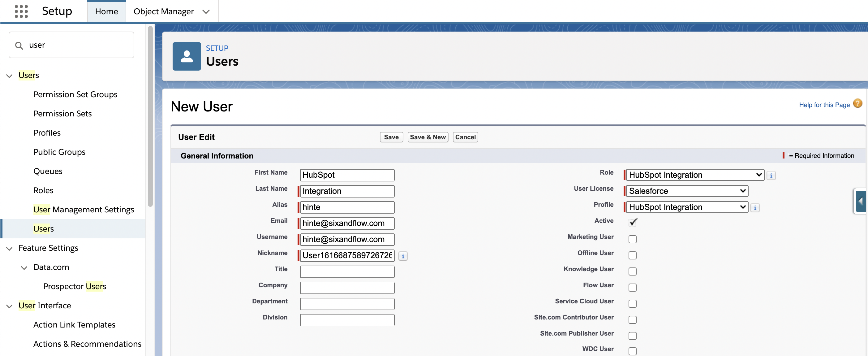The image size is (868, 356).
Task: Enable the Offline User checkbox
Action: pyautogui.click(x=633, y=255)
